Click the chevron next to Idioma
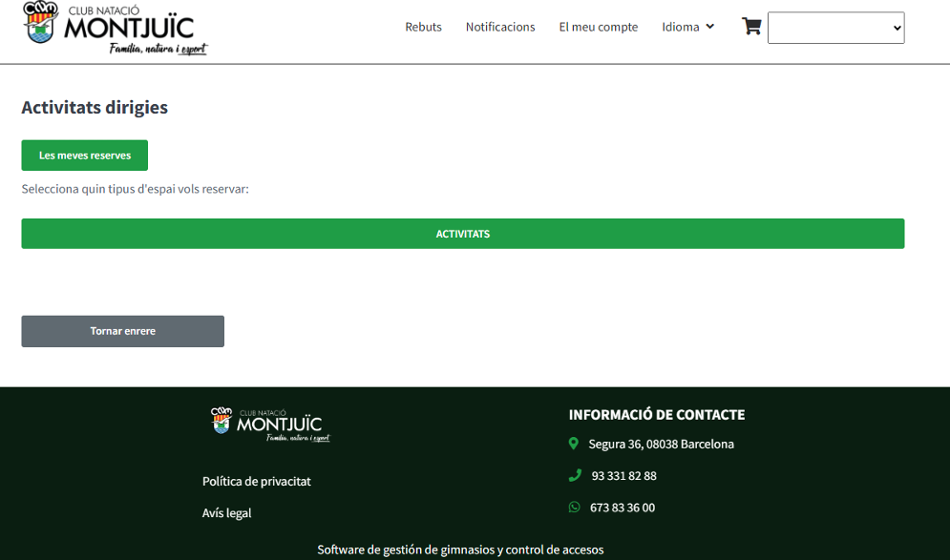 pos(710,27)
